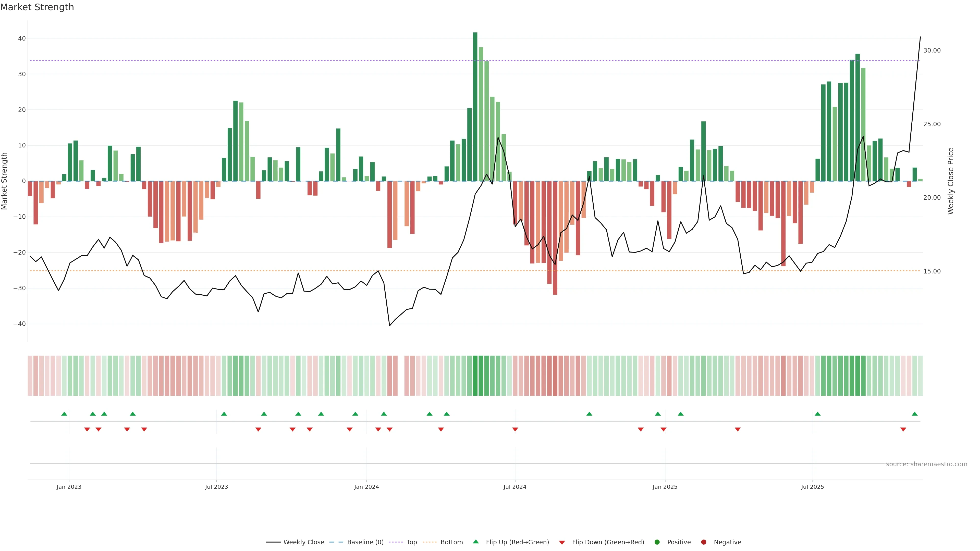
Task: Click the tallest green market strength bar
Action: coord(475,106)
